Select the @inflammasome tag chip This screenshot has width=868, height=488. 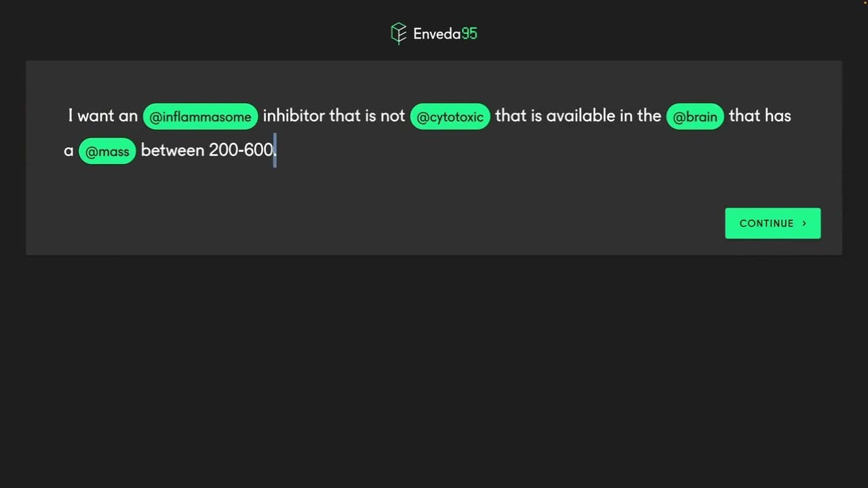(200, 117)
